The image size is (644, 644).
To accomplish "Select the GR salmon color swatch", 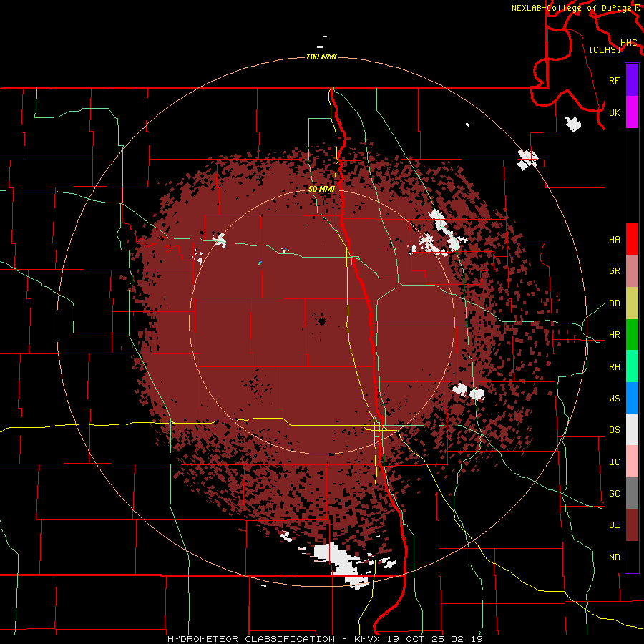I will pos(632,270).
